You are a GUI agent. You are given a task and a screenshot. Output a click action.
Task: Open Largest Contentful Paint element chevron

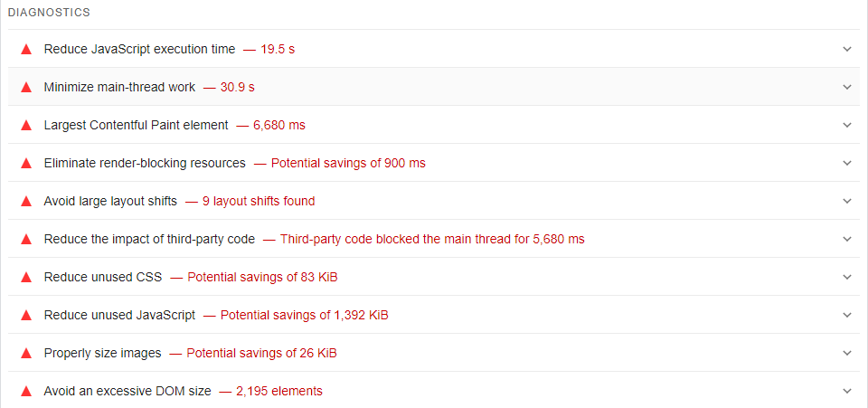pos(846,125)
